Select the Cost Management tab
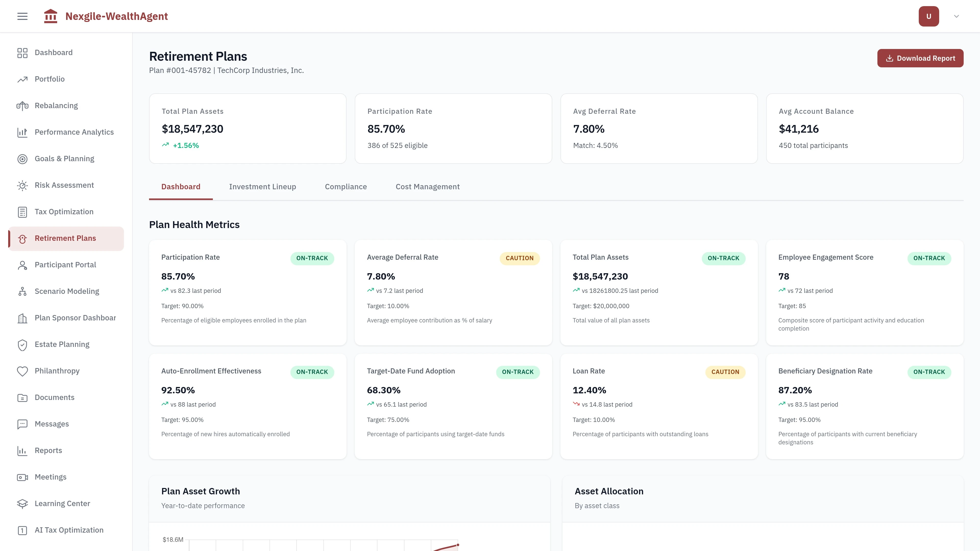The image size is (980, 551). (x=428, y=187)
